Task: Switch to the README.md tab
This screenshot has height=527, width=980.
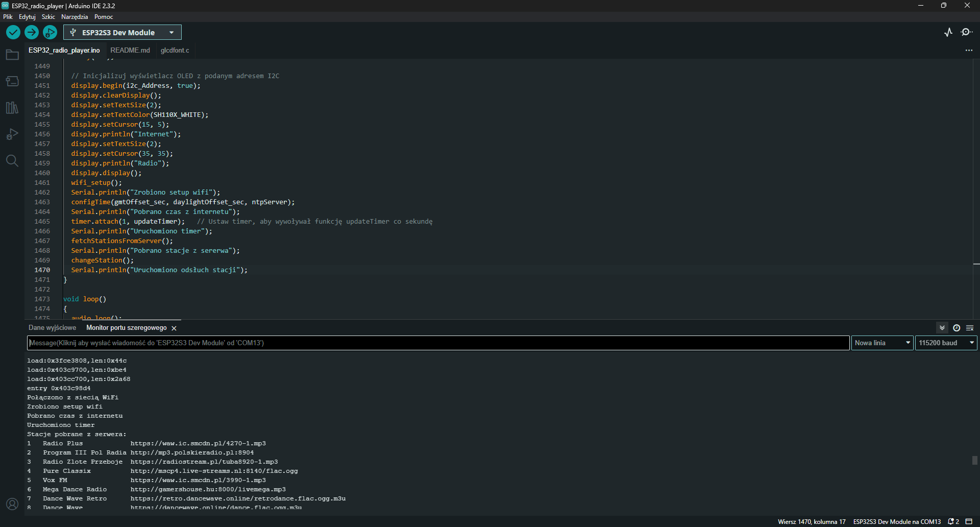Action: [x=130, y=50]
